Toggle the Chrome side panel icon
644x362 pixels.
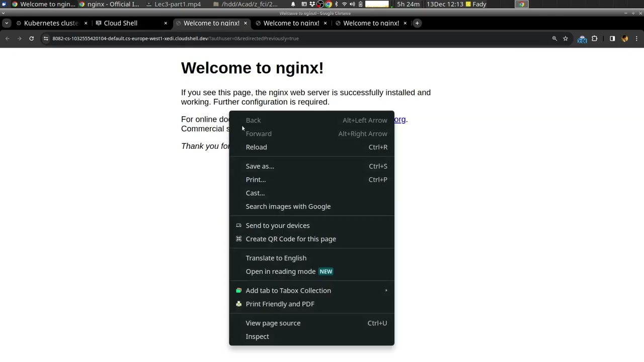pos(612,38)
